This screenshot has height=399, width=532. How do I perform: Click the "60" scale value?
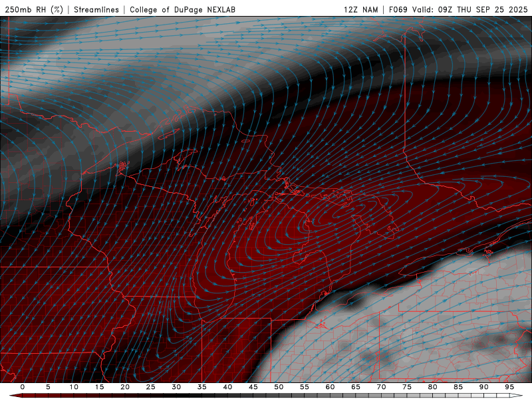pos(330,387)
